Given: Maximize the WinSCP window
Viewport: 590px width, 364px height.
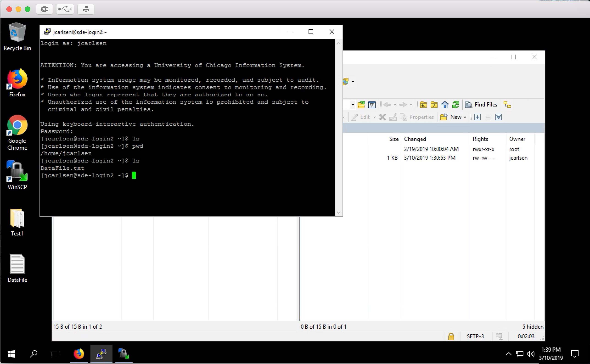Looking at the screenshot, I should coord(513,57).
